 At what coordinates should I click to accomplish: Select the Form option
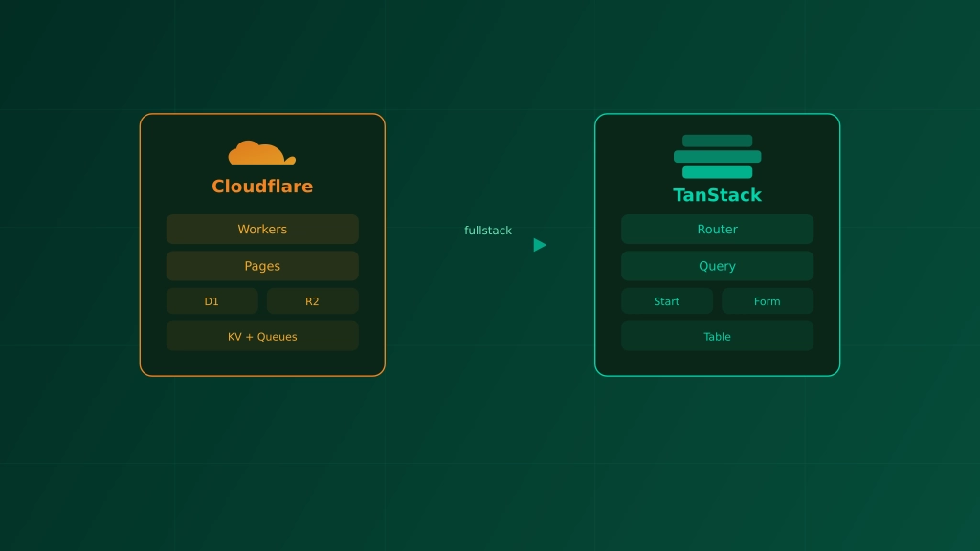767,300
